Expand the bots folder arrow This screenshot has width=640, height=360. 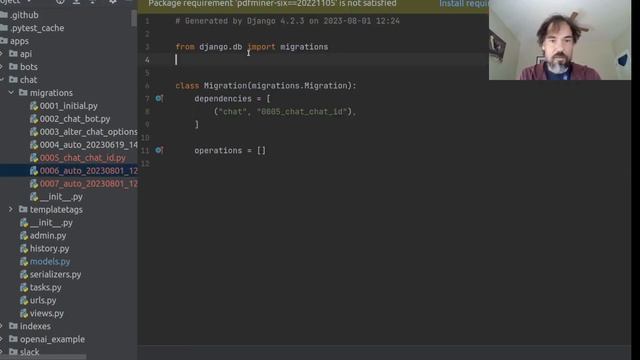(x=2, y=67)
